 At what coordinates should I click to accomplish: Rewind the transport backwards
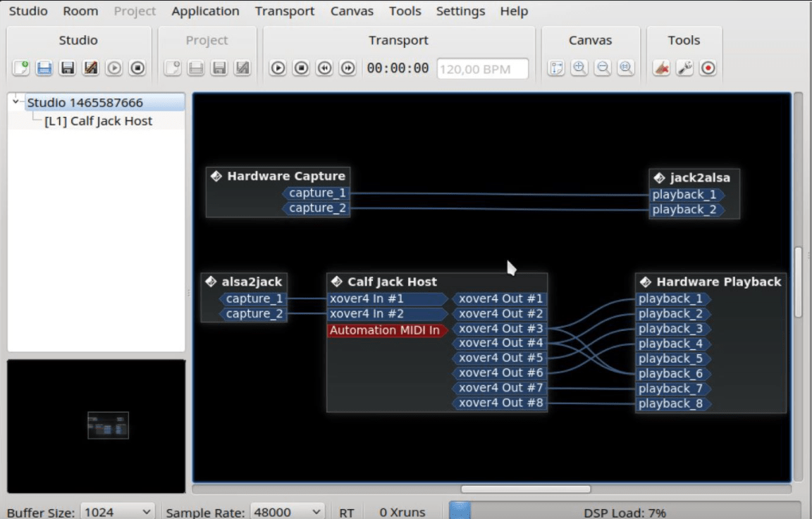pyautogui.click(x=325, y=68)
